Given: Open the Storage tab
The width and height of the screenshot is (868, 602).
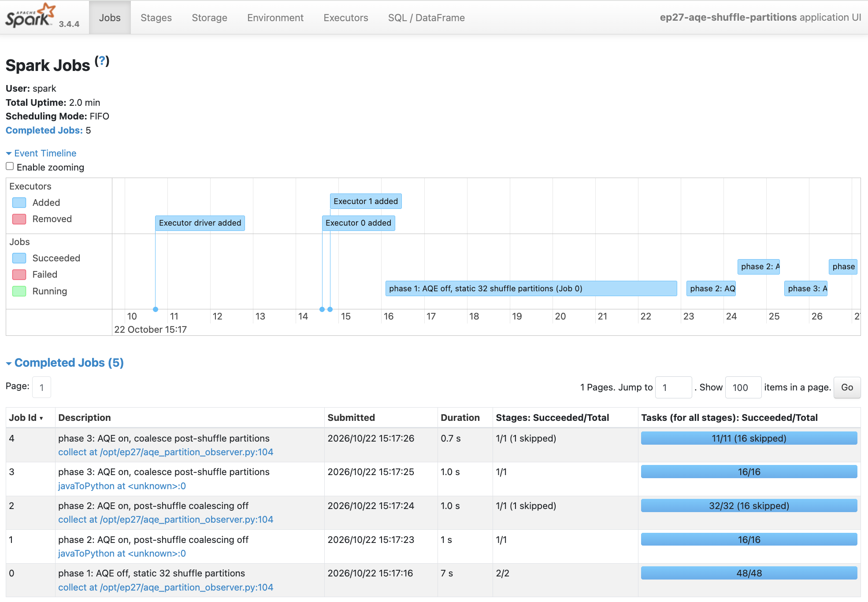Looking at the screenshot, I should [209, 18].
